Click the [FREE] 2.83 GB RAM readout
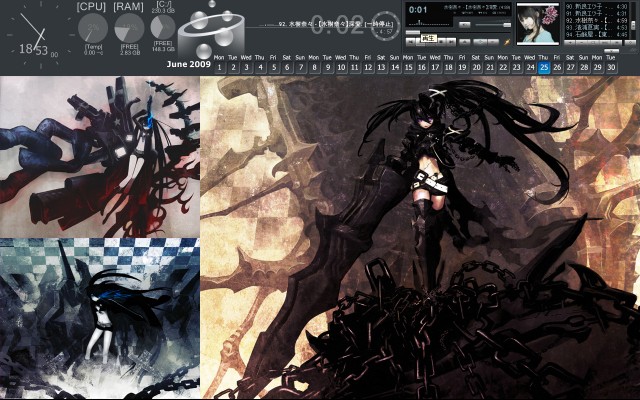Viewport: 640px width, 400px height. [x=130, y=50]
